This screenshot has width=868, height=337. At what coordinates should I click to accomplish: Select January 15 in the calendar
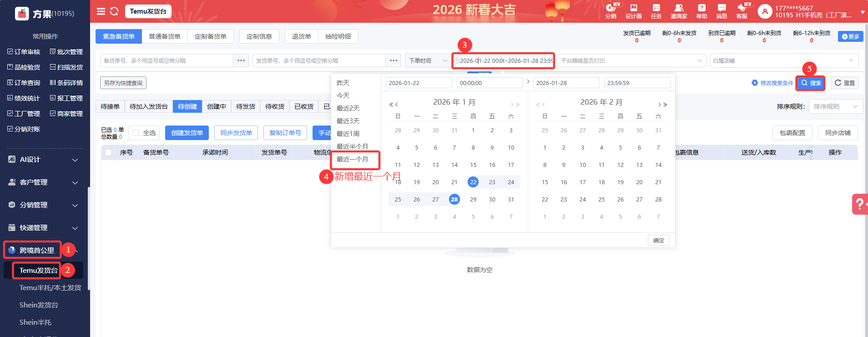click(x=473, y=165)
